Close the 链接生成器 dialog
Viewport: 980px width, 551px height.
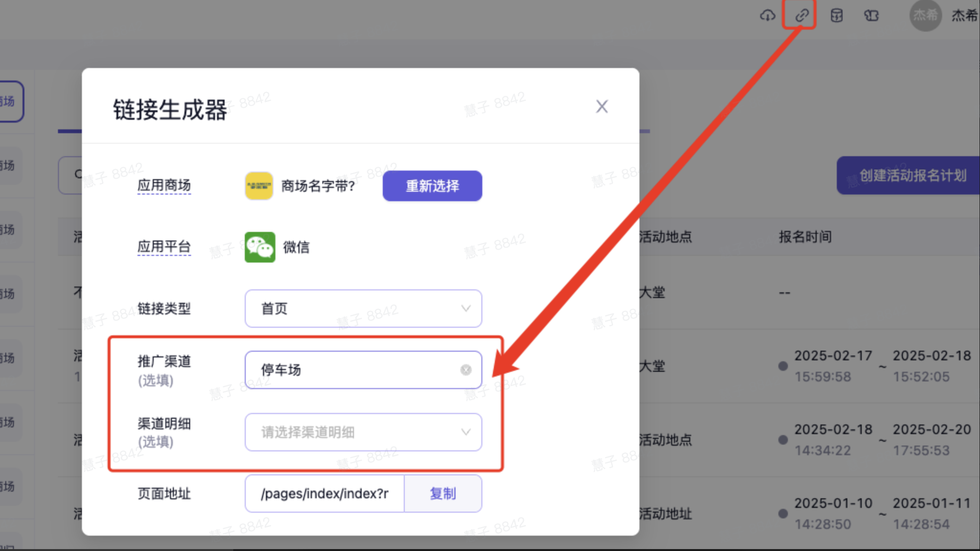coord(602,106)
